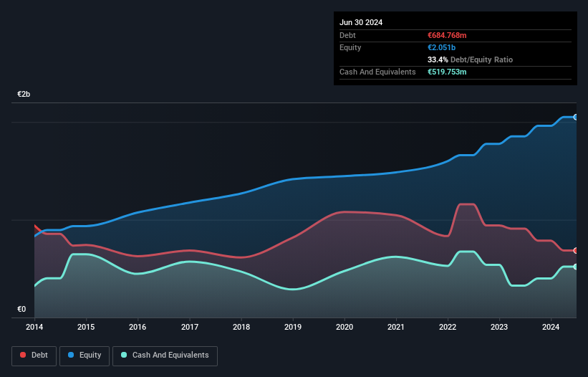Select the 2020 axis label
588x377 pixels.
[344, 327]
